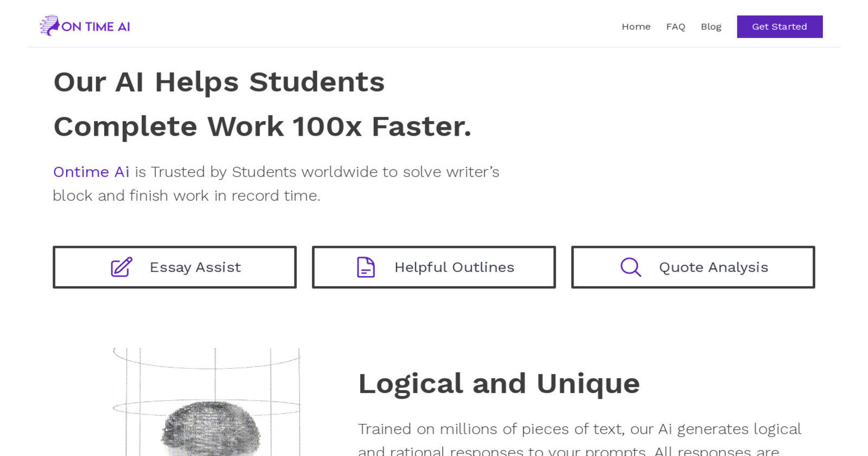Navigate to the Home menu item
This screenshot has height=456, width=868.
point(636,27)
